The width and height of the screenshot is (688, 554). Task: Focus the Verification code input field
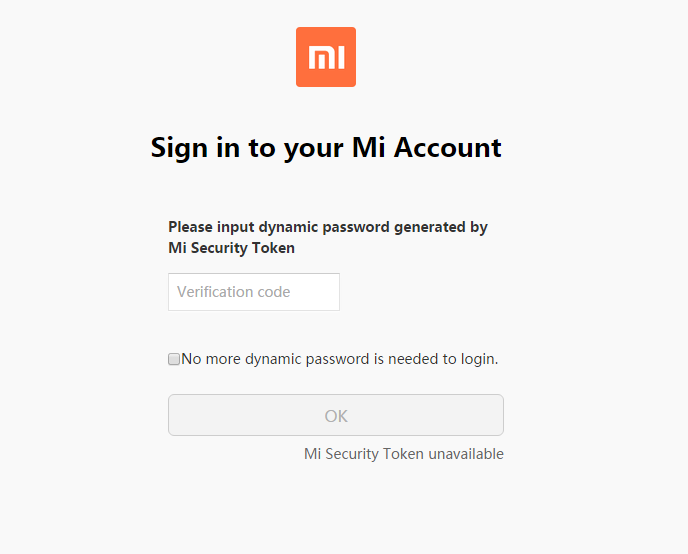(254, 292)
